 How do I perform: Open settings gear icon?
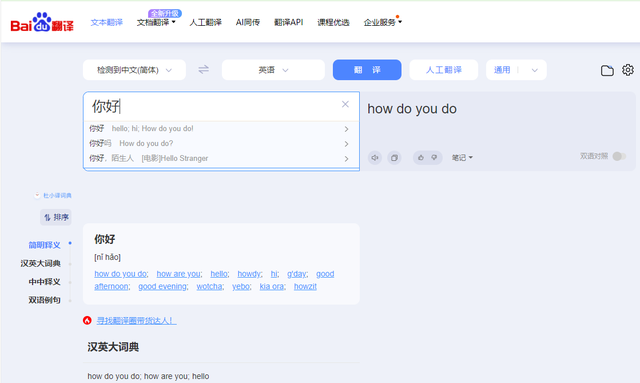pos(628,70)
